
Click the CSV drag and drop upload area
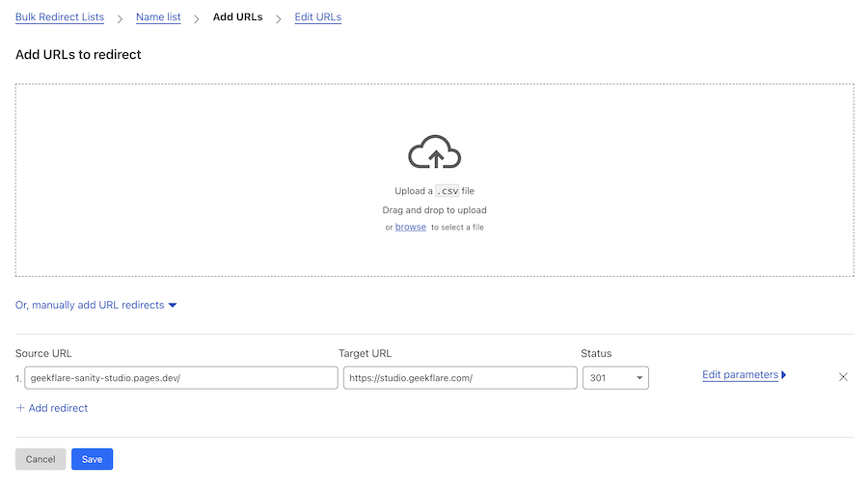pyautogui.click(x=435, y=180)
